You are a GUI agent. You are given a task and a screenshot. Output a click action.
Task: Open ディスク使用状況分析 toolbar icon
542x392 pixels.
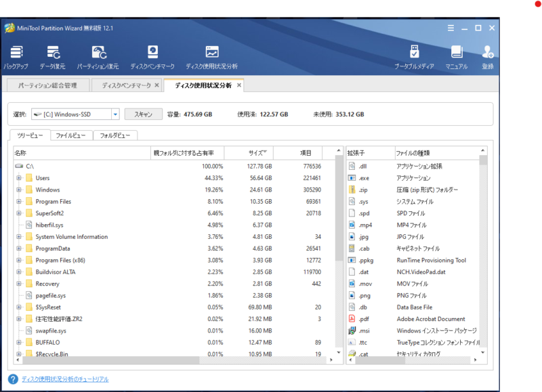pyautogui.click(x=211, y=58)
